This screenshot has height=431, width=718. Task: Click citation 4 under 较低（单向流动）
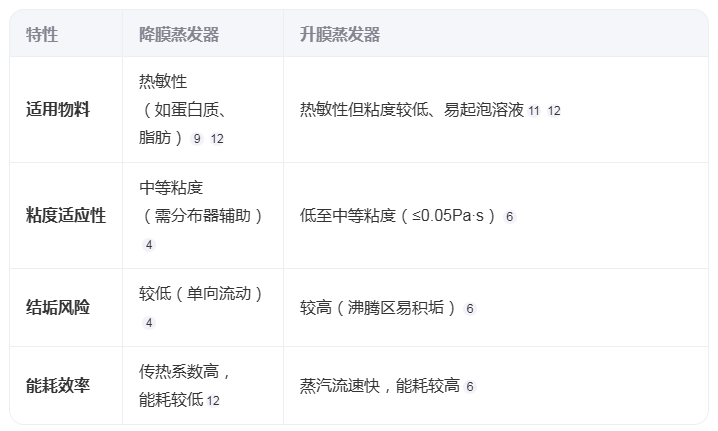coord(149,323)
